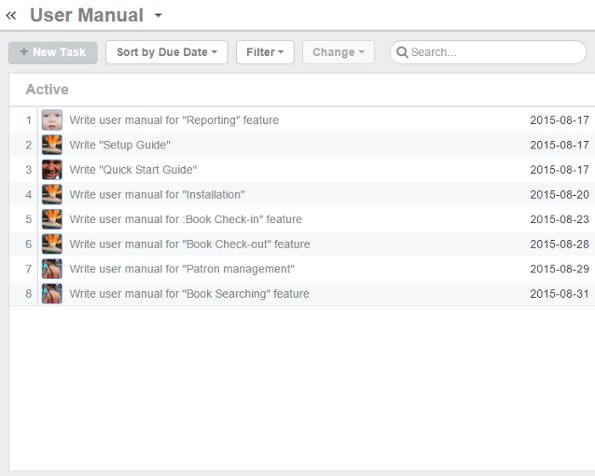Click the New Task button
595x476 pixels.
pos(53,52)
